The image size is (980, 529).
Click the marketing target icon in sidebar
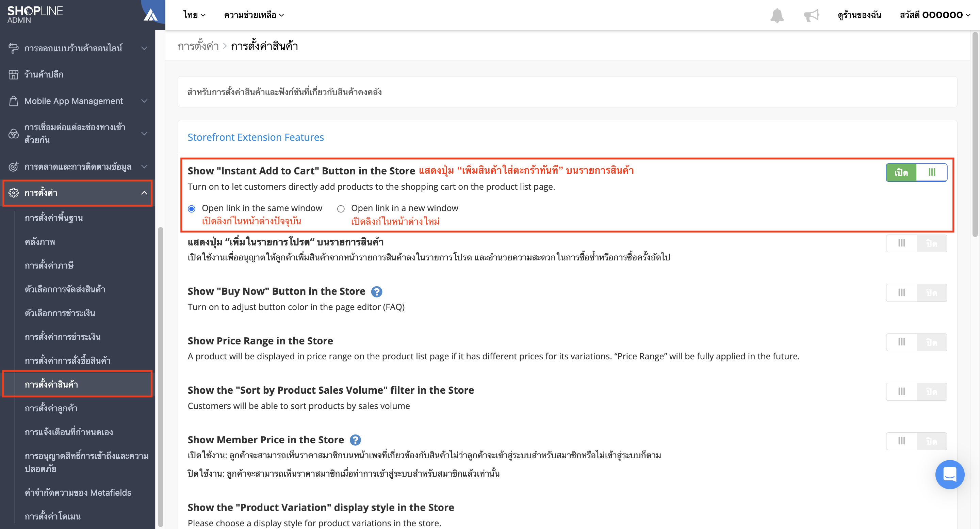click(x=13, y=167)
